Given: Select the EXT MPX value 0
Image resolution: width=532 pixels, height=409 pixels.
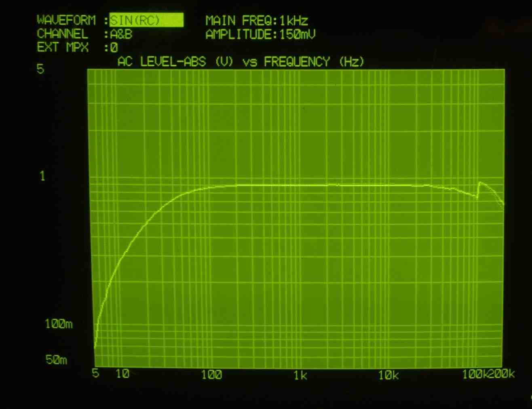Looking at the screenshot, I should (x=114, y=48).
